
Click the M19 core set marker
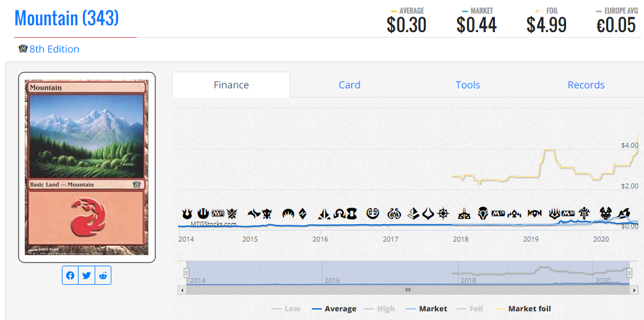pos(498,214)
